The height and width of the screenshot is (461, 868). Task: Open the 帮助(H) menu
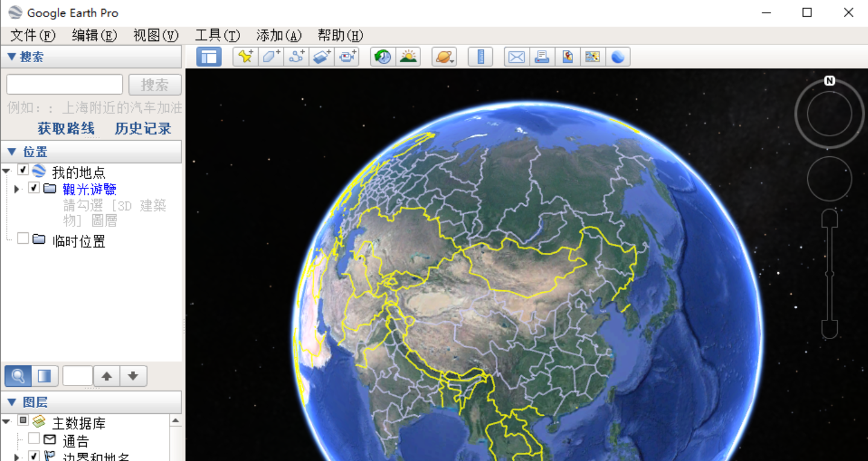pos(341,36)
